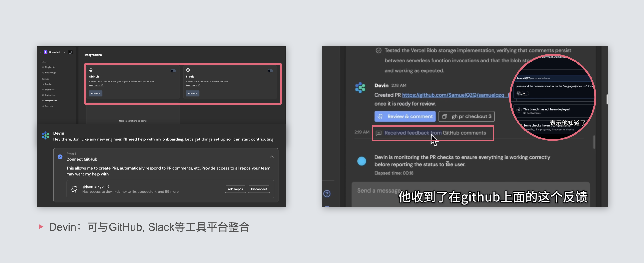The image size is (644, 263).
Task: Click the emoji reaction icon in GitHub comment
Action: pos(519,93)
